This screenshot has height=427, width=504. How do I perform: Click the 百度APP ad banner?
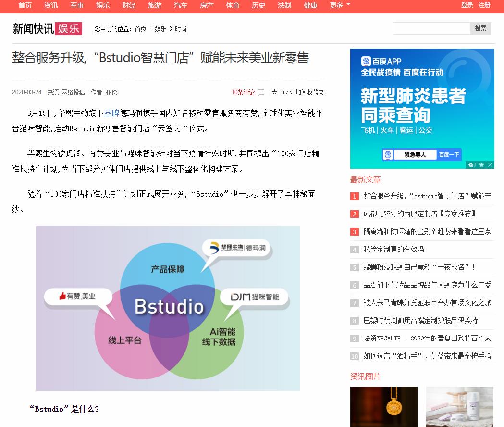click(422, 109)
